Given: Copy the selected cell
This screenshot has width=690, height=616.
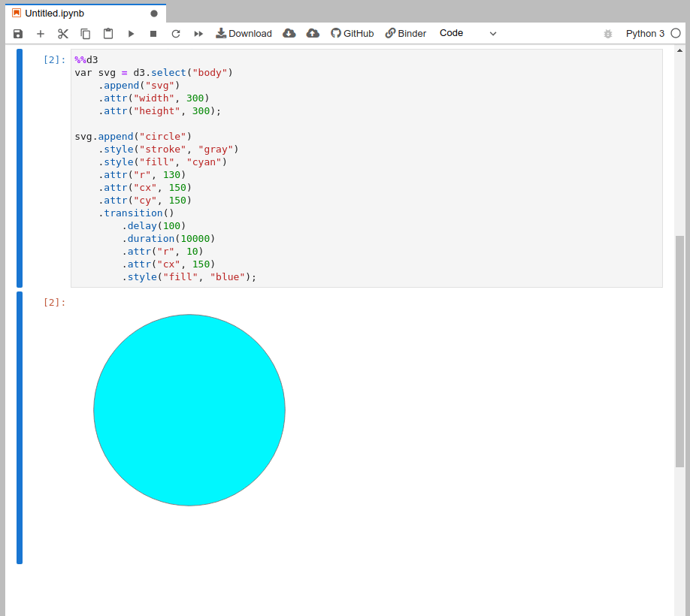Looking at the screenshot, I should (86, 34).
